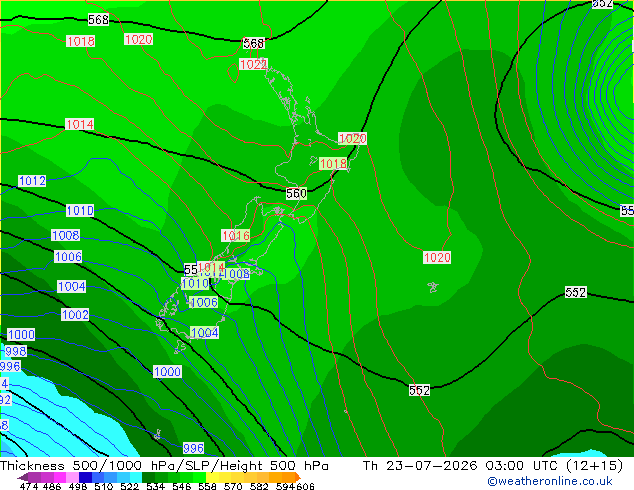Click the forecast offset text '(12+15)'

click(594, 466)
